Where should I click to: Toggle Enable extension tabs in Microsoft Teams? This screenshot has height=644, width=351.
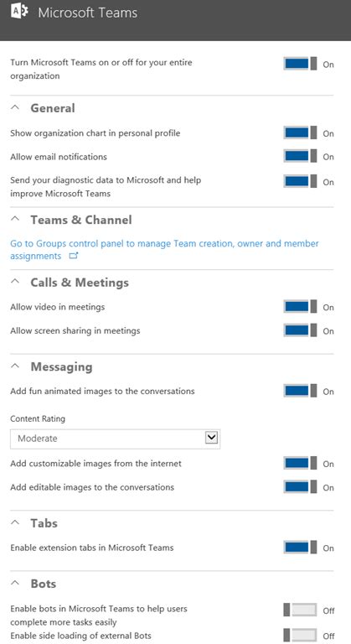point(300,548)
